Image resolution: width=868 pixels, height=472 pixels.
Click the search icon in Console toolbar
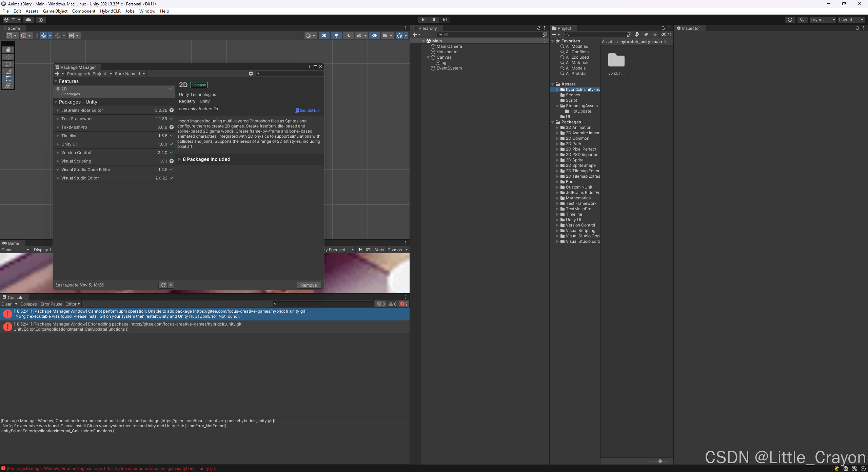tap(275, 304)
